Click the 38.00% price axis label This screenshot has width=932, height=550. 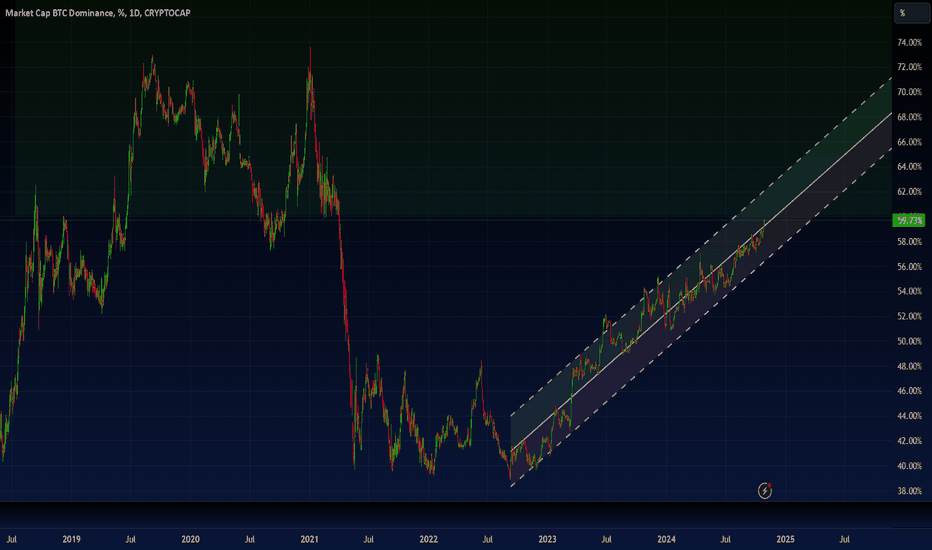click(x=909, y=491)
